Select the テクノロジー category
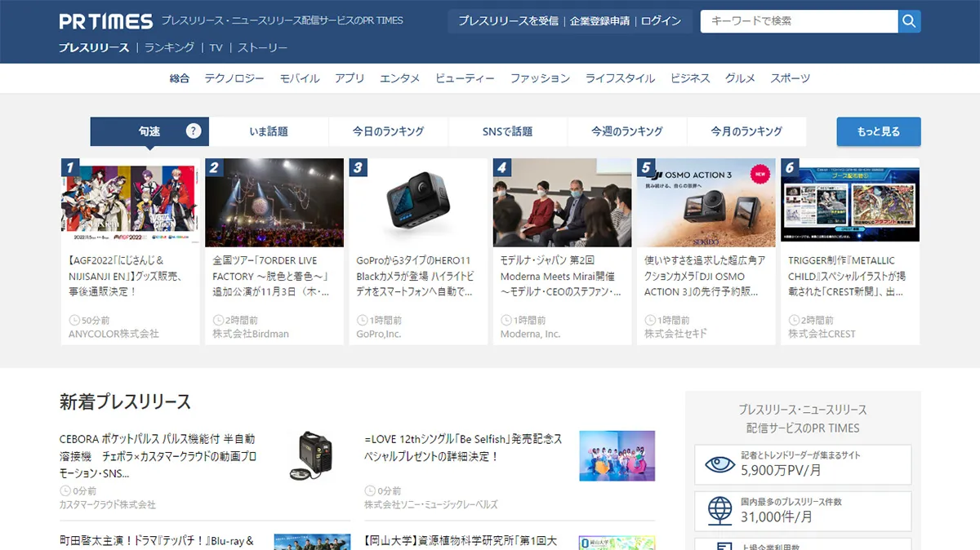This screenshot has width=980, height=550. (234, 78)
